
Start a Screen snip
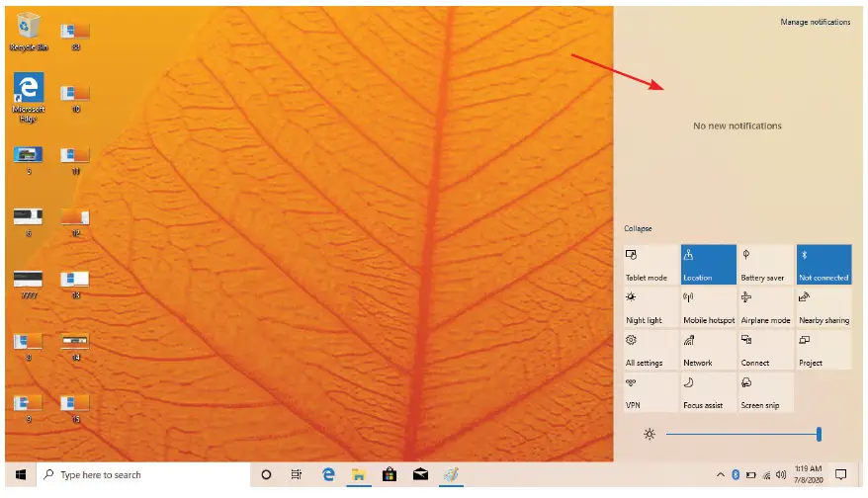[x=766, y=392]
